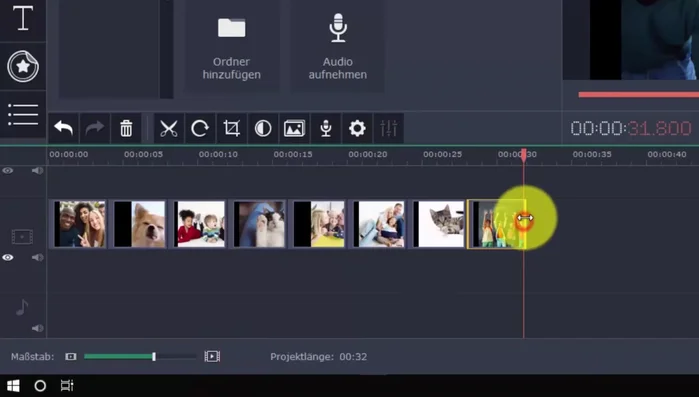The image size is (699, 397).
Task: Select the children in red clip thumbnail
Action: (x=199, y=224)
